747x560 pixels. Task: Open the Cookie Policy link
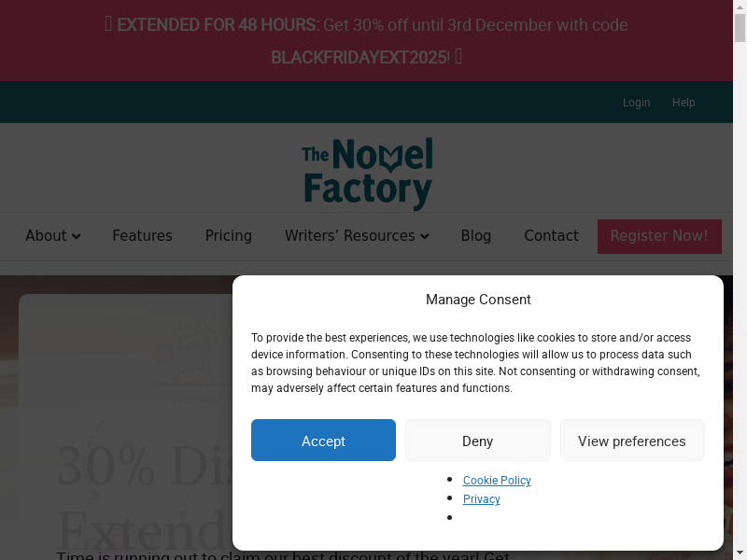pyautogui.click(x=497, y=481)
